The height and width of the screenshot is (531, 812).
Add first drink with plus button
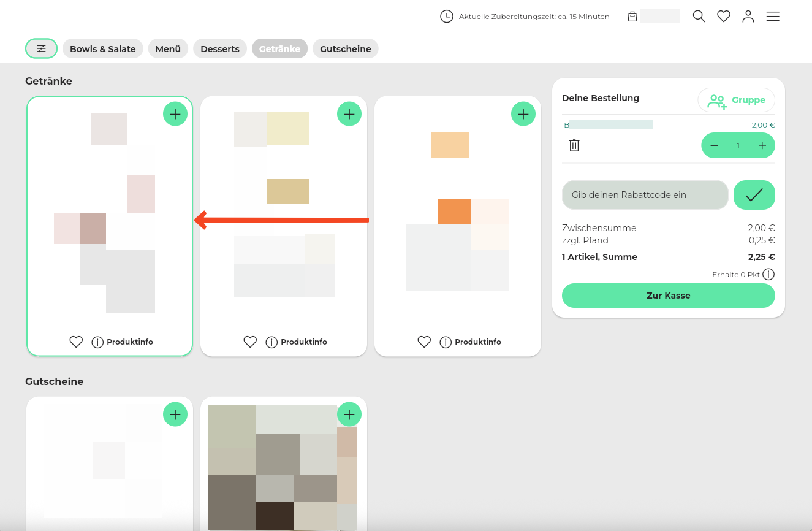pos(175,114)
